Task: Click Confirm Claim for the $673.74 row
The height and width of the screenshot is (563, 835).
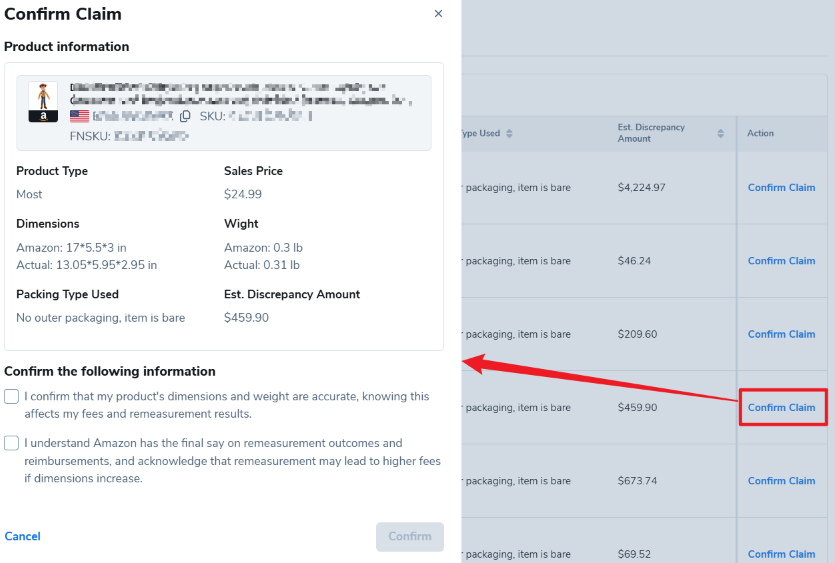Action: (x=781, y=481)
